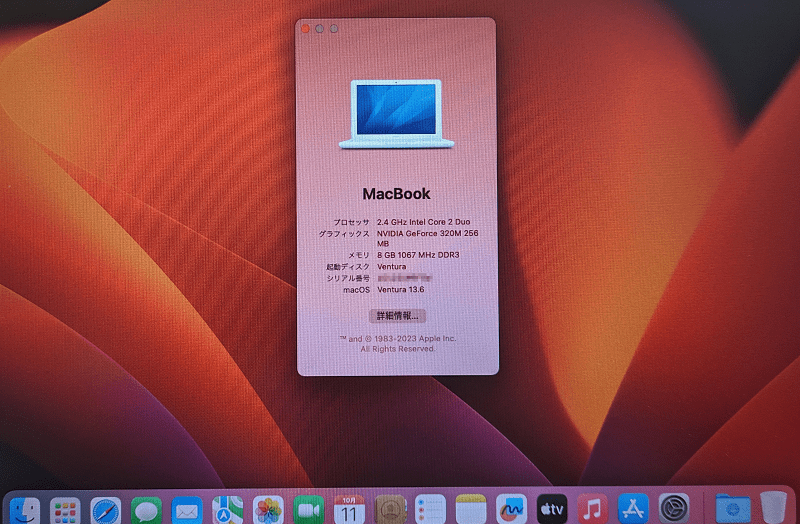Close the About This Mac window
The image size is (800, 524).
coord(305,29)
